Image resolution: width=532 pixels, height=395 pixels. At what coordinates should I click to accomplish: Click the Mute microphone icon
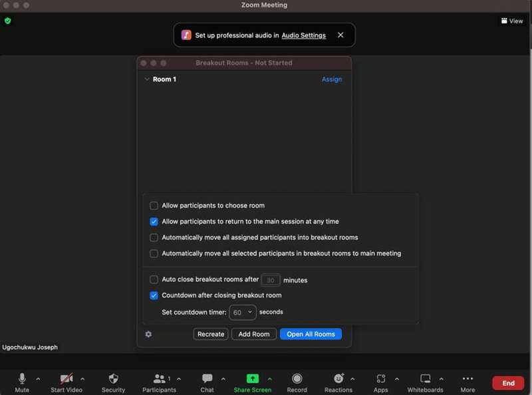pos(22,378)
